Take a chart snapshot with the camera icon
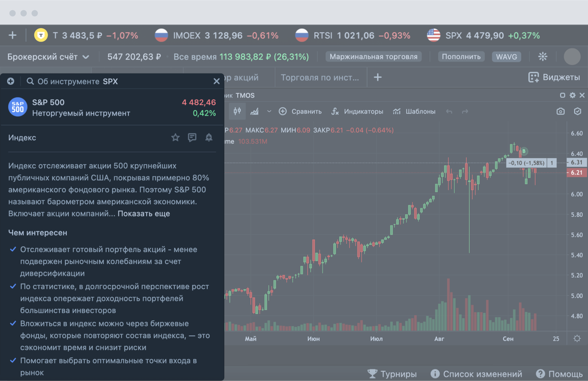 560,111
